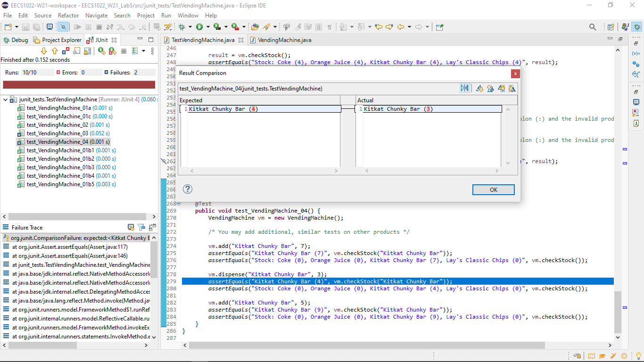
Task: Click Rerun Test - Failures First icon
Action: 112,51
